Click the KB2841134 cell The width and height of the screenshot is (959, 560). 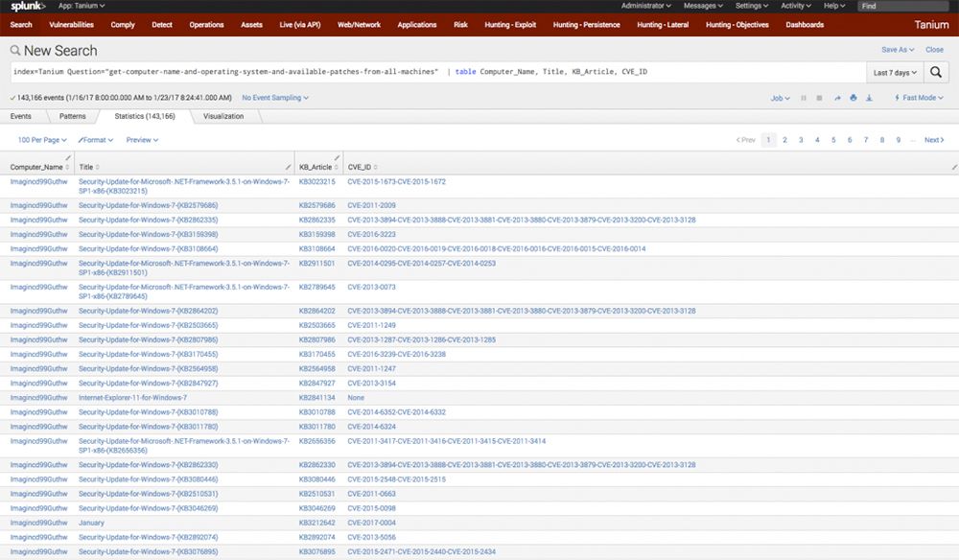pos(316,397)
